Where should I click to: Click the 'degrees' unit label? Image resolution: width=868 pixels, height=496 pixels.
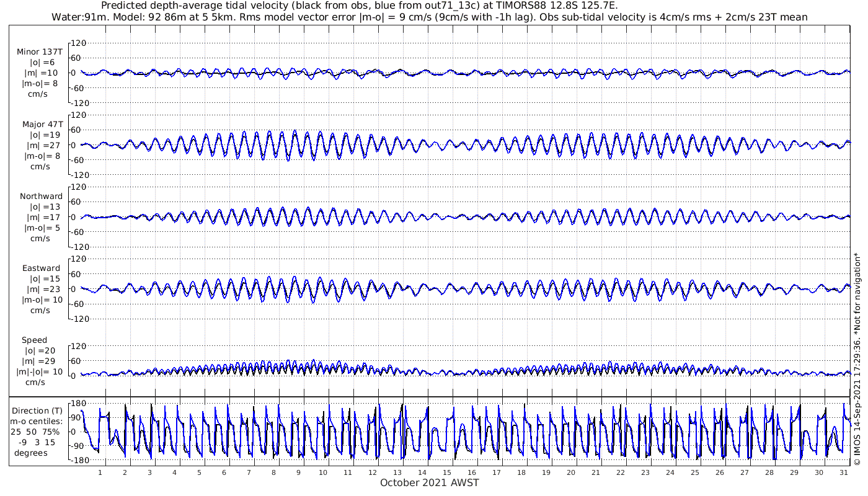pos(31,453)
